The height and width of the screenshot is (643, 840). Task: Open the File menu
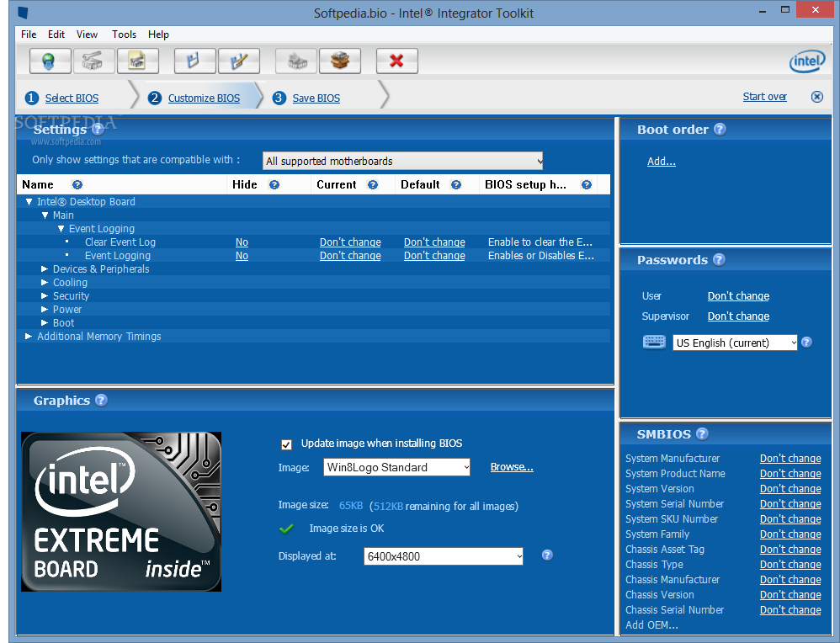click(29, 35)
